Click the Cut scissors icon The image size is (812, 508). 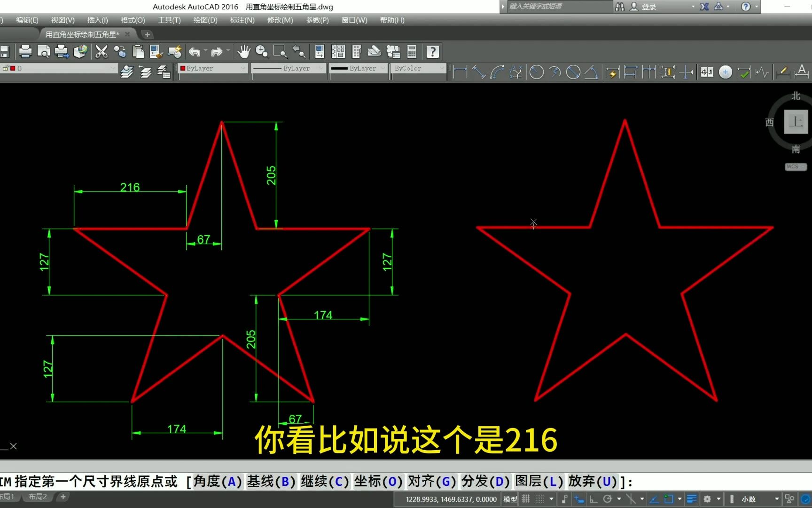101,51
